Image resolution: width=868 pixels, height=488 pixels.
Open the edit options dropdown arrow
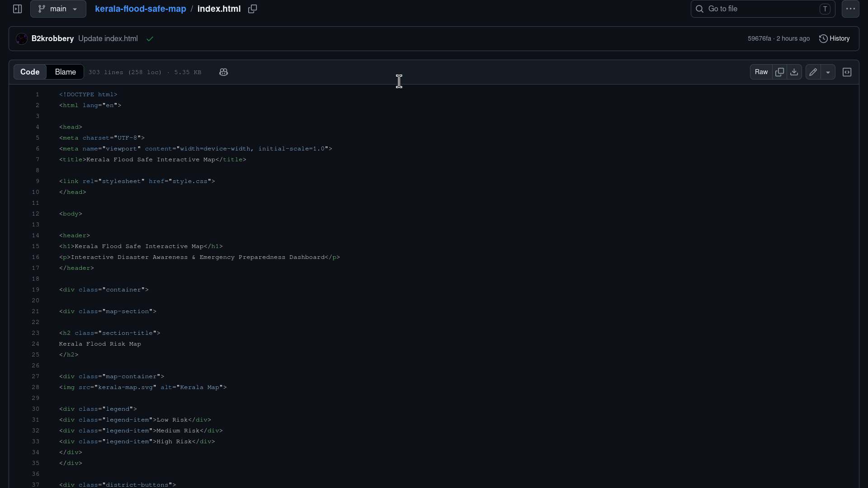(x=828, y=72)
